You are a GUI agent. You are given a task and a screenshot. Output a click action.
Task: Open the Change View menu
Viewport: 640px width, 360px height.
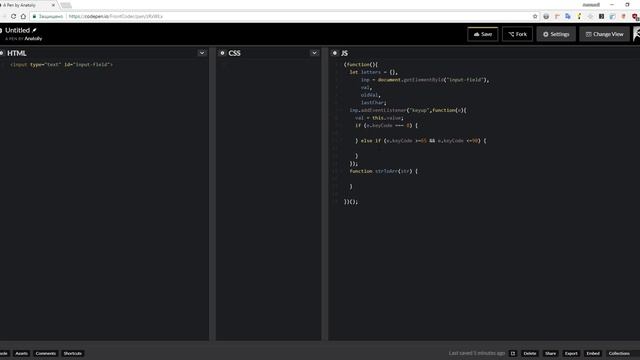[604, 34]
